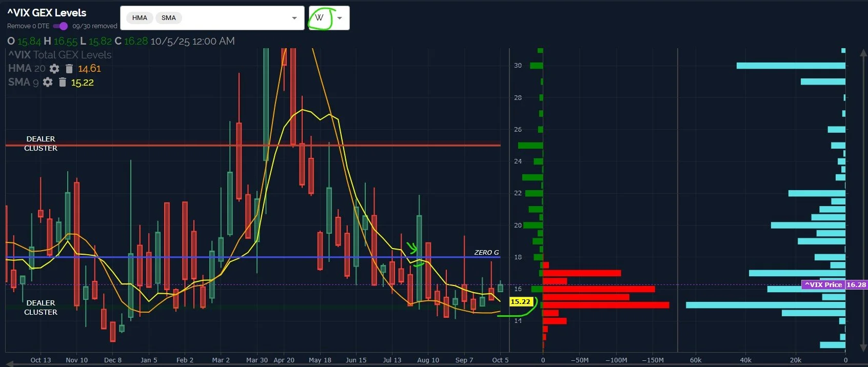Open the W timeframe dropdown
Screen dimensions: 868x367
point(329,18)
